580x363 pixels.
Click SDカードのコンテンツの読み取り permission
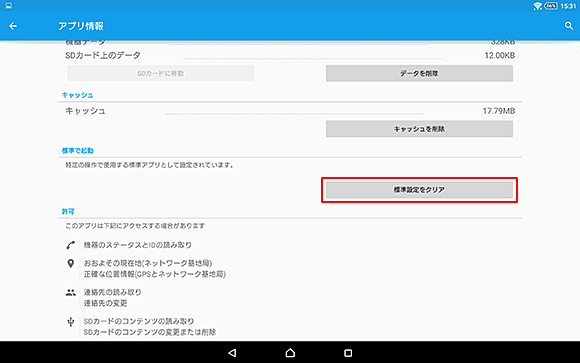click(139, 321)
